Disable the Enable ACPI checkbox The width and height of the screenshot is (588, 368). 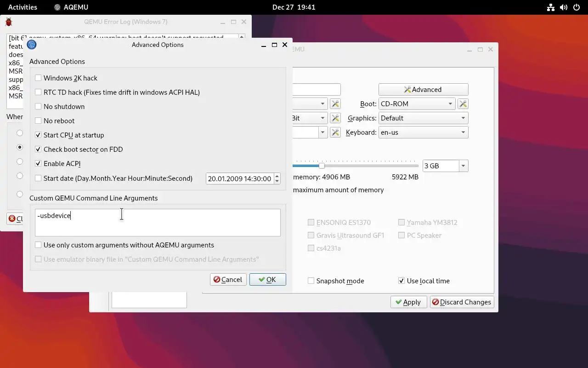[38, 164]
